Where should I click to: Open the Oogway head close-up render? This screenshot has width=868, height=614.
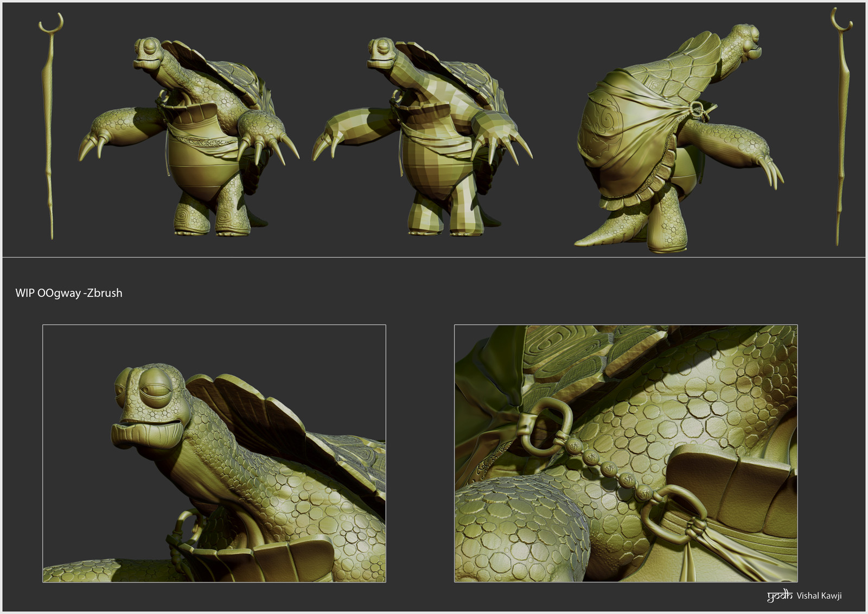point(214,453)
